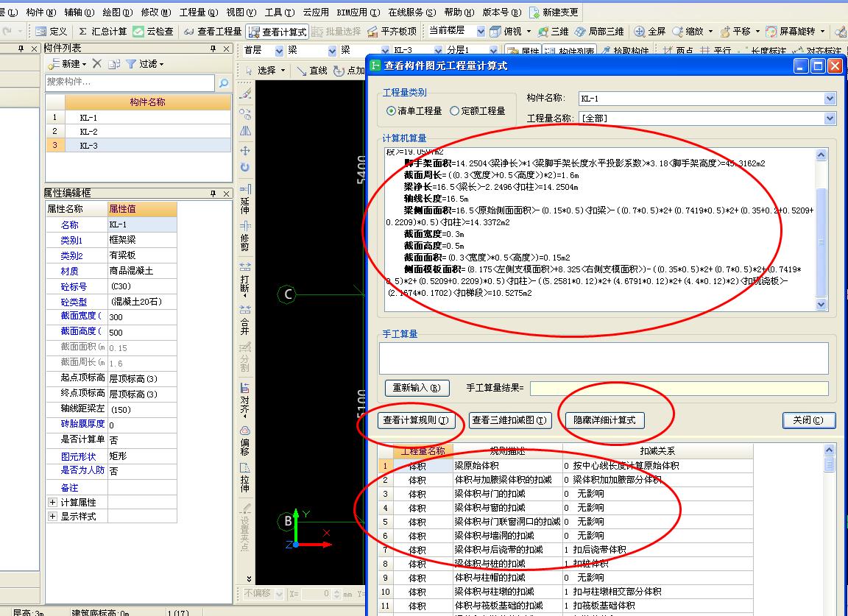848x616 pixels.
Task: Open 查看工程量 view quantities
Action: [213, 32]
